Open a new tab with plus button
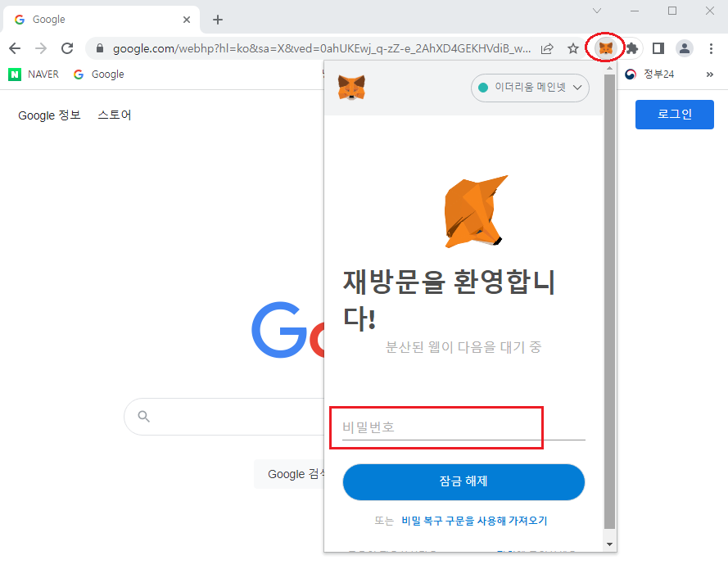Viewport: 728px width, 587px height. point(217,20)
